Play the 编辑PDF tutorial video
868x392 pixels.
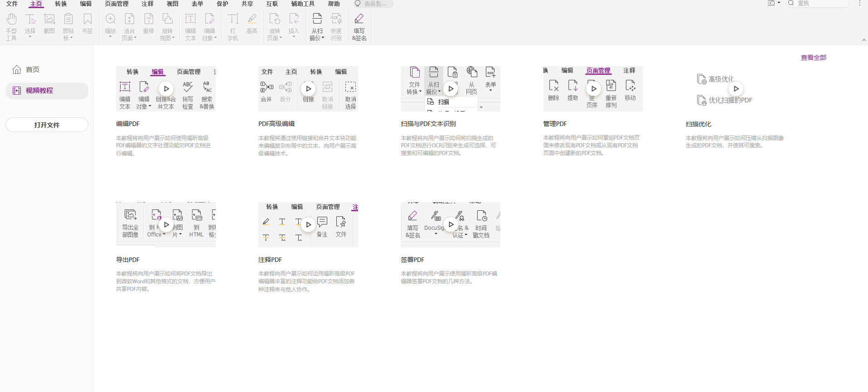[166, 89]
